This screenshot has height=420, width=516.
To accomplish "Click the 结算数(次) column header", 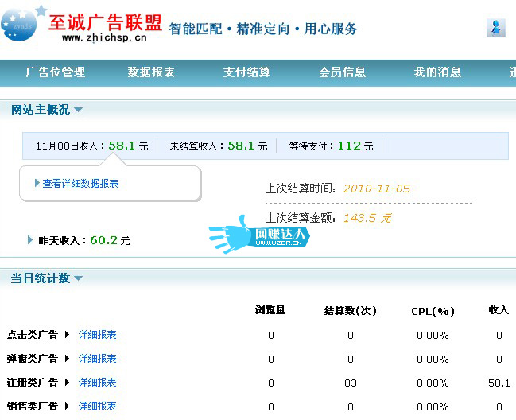I will click(x=350, y=311).
